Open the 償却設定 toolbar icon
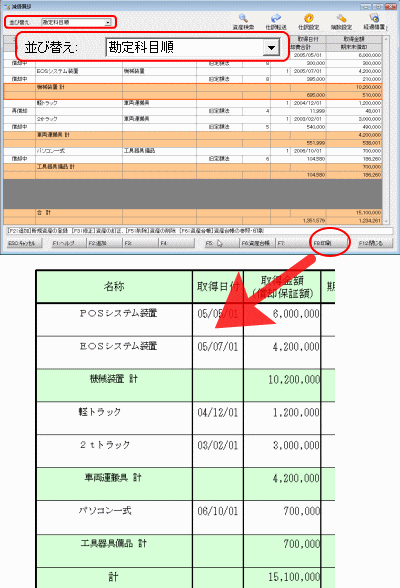The width and height of the screenshot is (400, 588). tap(341, 22)
